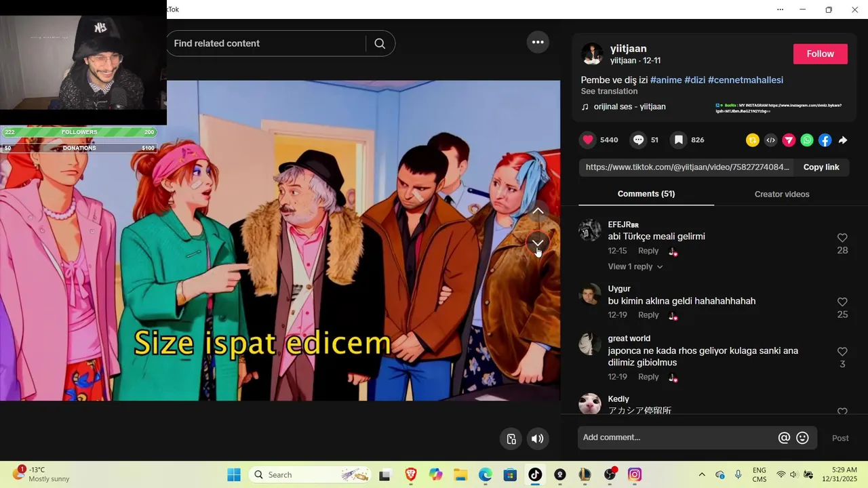Save video with the bookmark icon
The height and width of the screenshot is (488, 868).
click(678, 140)
